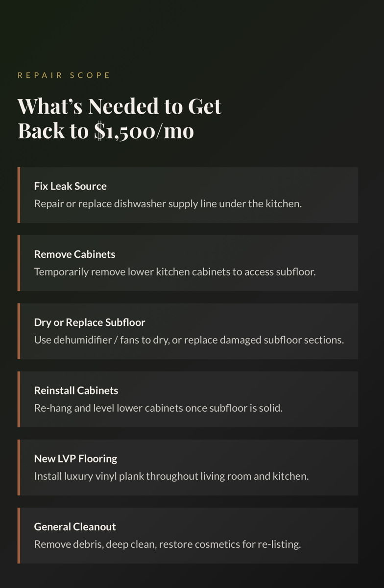The height and width of the screenshot is (588, 384).
Task: Select the General Cleanout title
Action: (75, 527)
